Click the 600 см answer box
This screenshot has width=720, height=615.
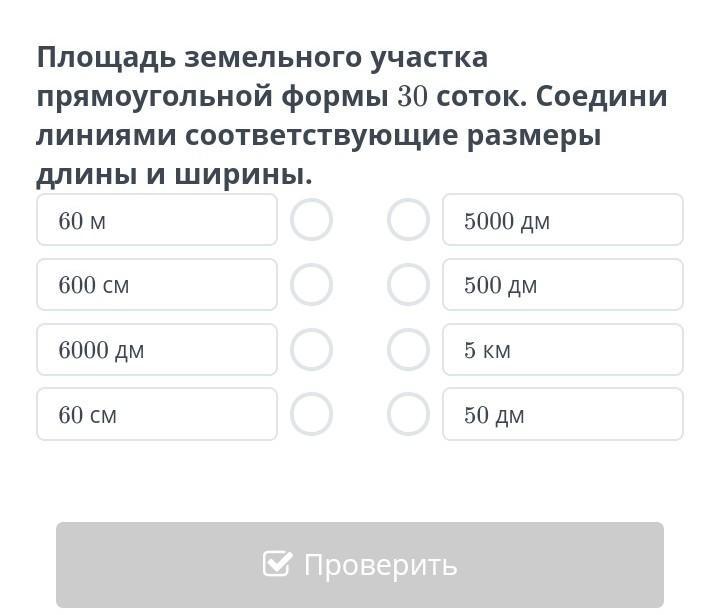(157, 284)
